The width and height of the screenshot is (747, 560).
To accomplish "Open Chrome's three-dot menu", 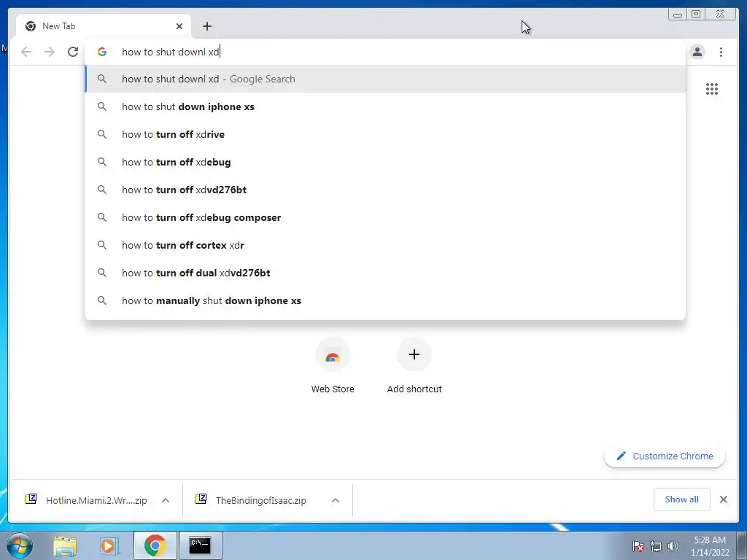I will 721,52.
